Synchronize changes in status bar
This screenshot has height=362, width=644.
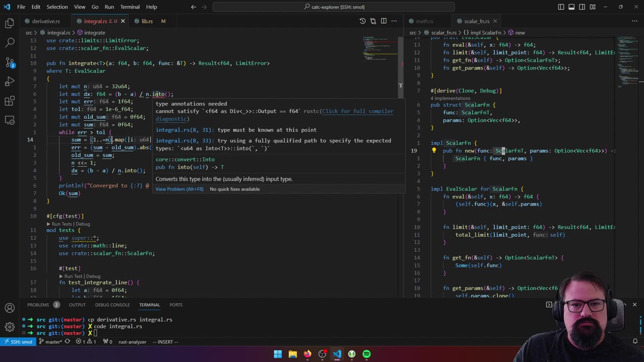tap(67, 342)
